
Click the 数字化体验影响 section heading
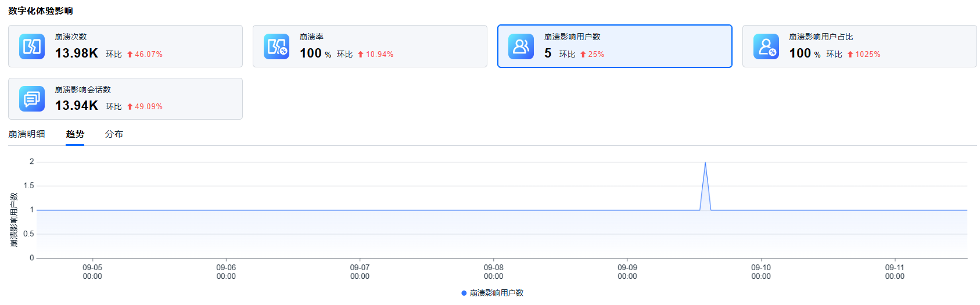tap(41, 11)
